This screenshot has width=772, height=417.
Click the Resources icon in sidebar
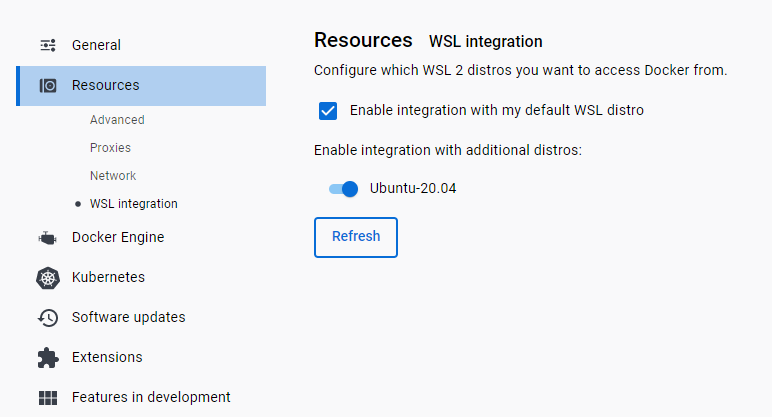coord(48,86)
